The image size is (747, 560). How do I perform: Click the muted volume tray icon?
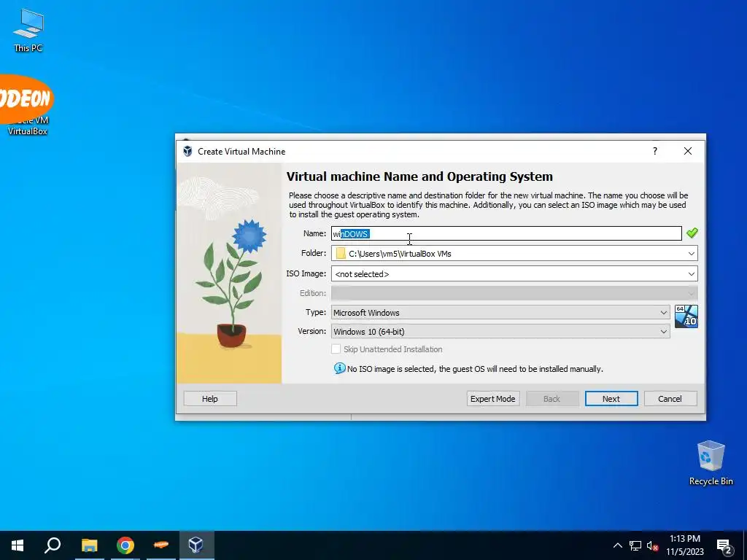652,545
